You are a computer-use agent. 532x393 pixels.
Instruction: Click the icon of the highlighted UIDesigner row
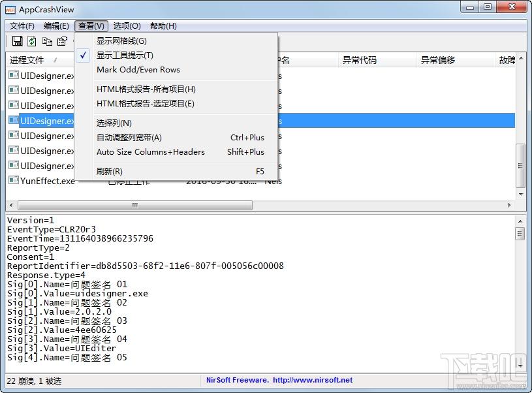[x=14, y=120]
